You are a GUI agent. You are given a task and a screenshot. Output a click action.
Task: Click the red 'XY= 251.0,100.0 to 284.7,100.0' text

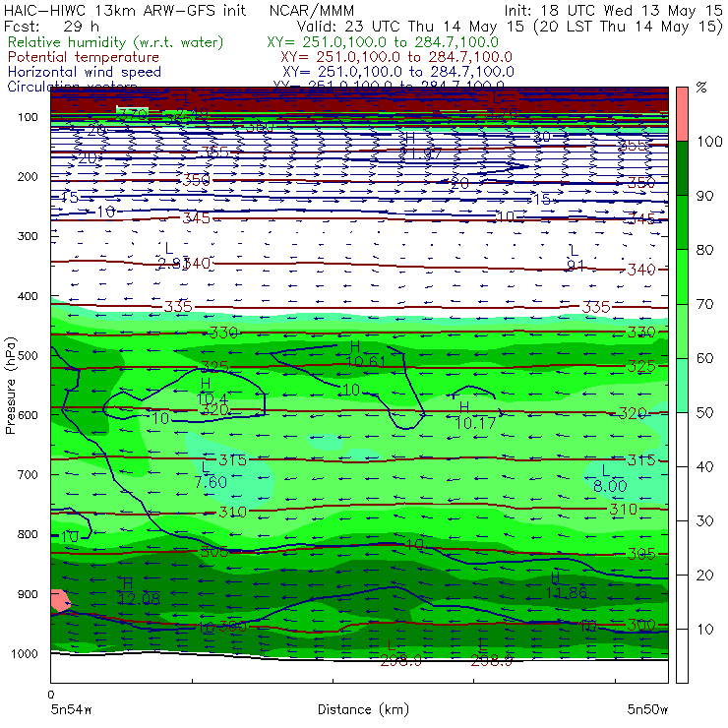(x=396, y=57)
